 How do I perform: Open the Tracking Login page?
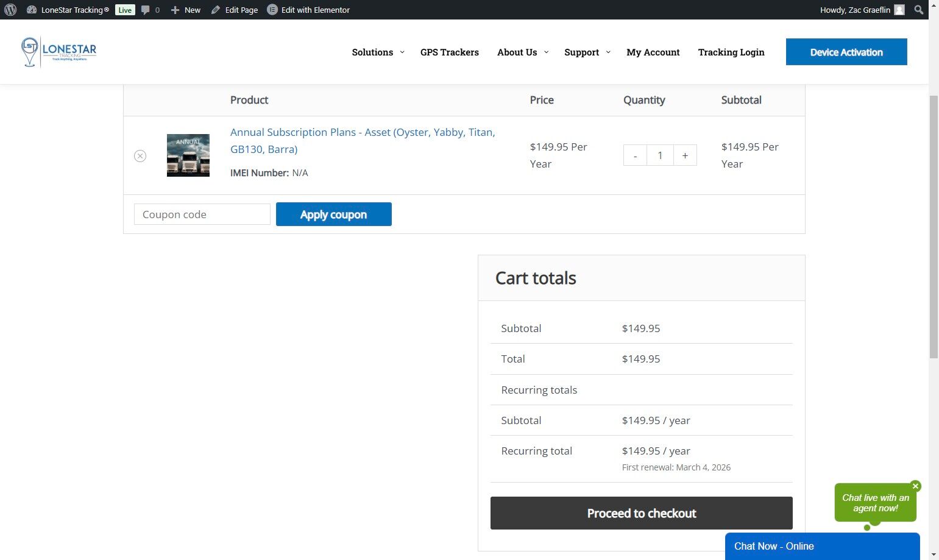(731, 52)
